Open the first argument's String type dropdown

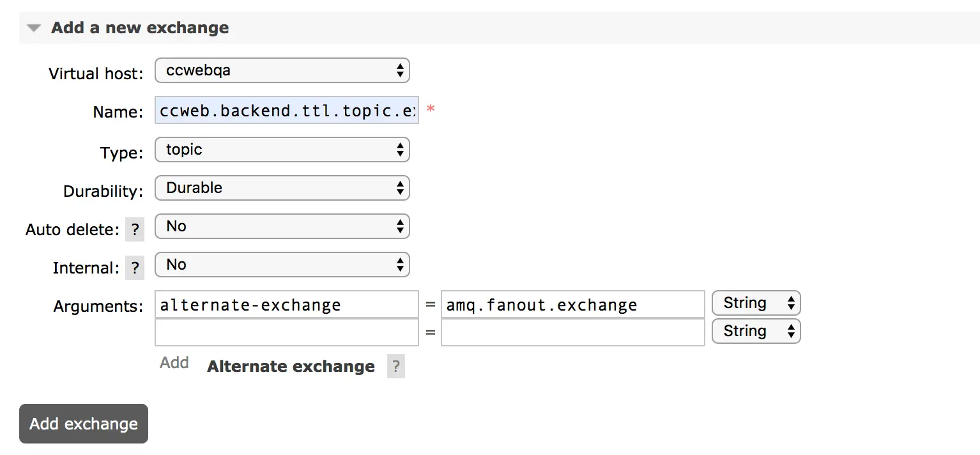click(x=756, y=304)
